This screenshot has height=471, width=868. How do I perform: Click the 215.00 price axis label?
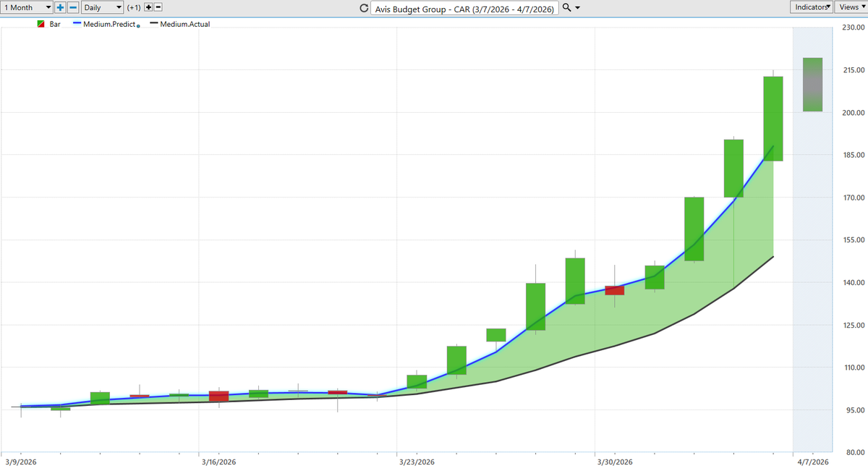point(854,70)
